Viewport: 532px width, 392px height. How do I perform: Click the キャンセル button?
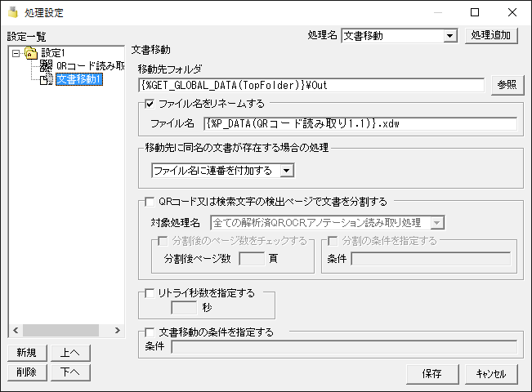(491, 374)
